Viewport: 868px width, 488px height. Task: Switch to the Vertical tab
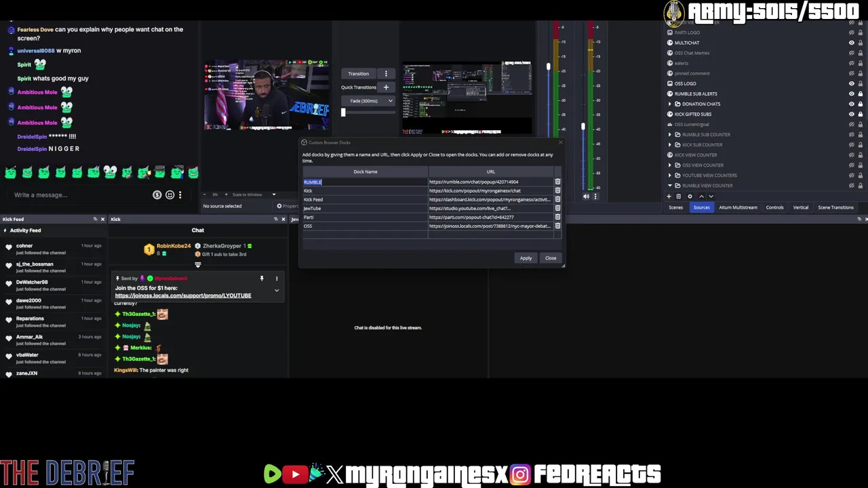click(800, 207)
